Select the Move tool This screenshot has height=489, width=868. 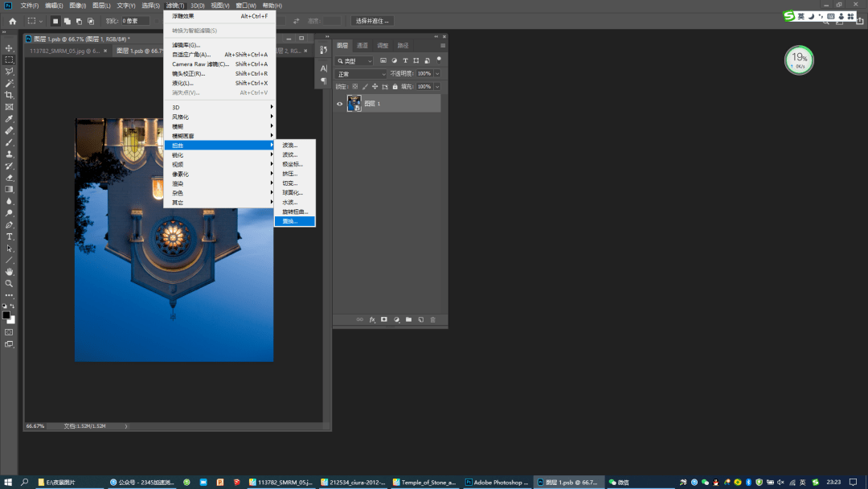(10, 48)
